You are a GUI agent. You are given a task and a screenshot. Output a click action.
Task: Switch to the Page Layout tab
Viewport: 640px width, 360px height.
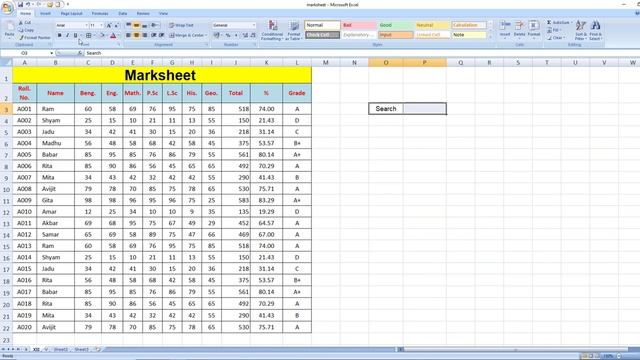coord(71,13)
